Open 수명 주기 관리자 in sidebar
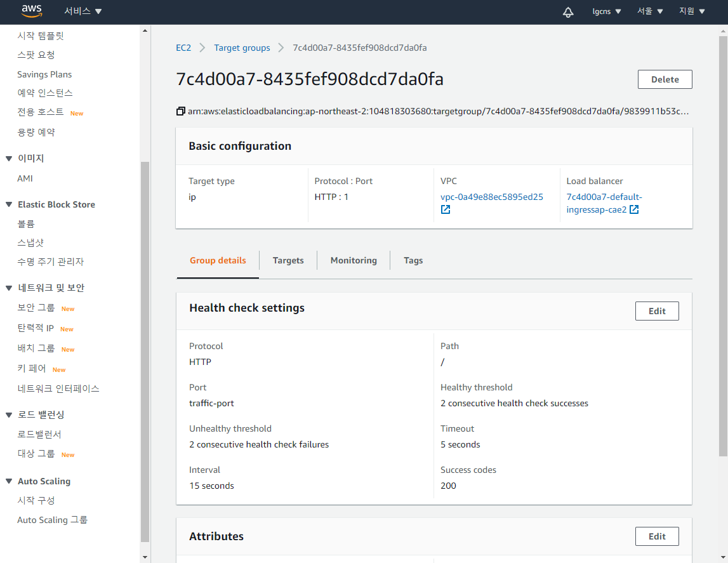Screen dimensions: 728x563 tap(51, 262)
